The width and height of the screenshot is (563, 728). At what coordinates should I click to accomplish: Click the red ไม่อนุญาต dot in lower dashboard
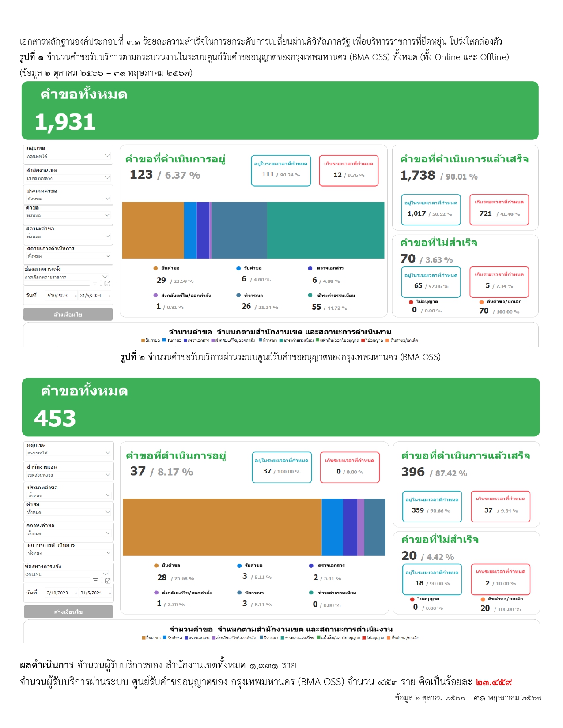[x=412, y=599]
